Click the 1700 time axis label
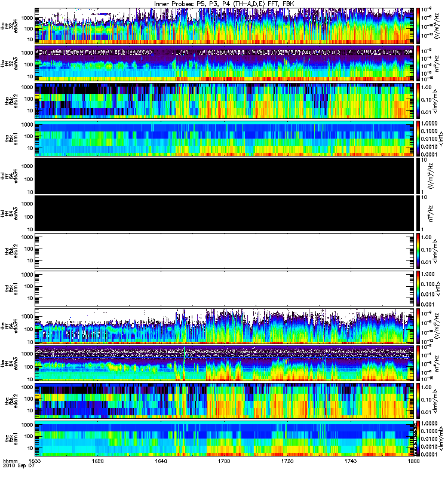 (x=224, y=461)
